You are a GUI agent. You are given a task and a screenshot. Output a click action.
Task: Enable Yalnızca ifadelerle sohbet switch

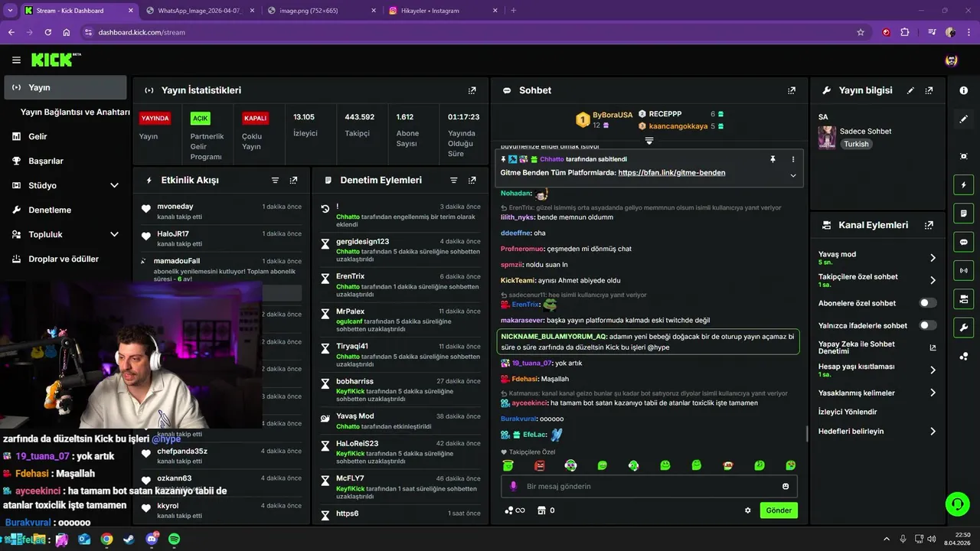927,325
